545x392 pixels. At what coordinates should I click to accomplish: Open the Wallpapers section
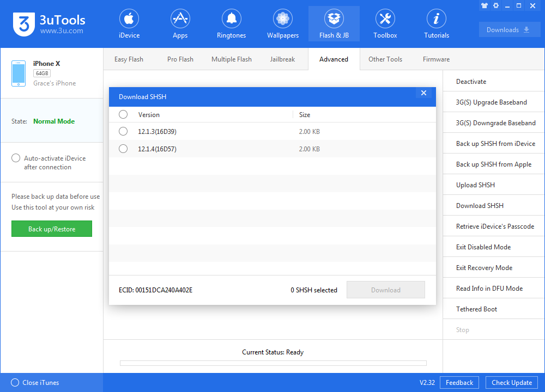(282, 23)
